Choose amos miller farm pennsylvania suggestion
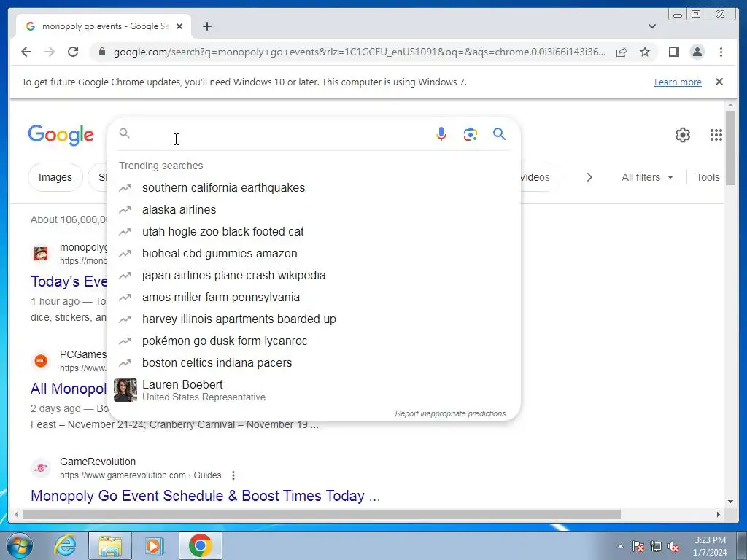The height and width of the screenshot is (560, 747). tap(314, 297)
